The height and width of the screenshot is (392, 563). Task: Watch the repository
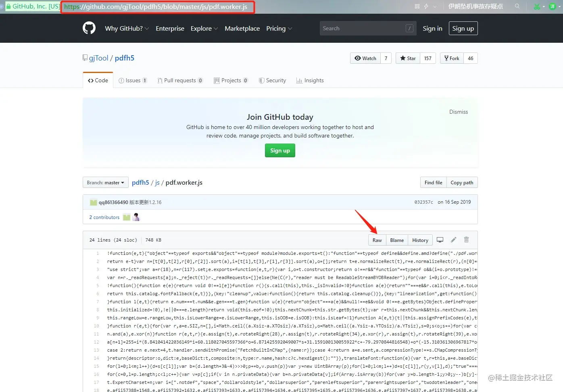(365, 58)
